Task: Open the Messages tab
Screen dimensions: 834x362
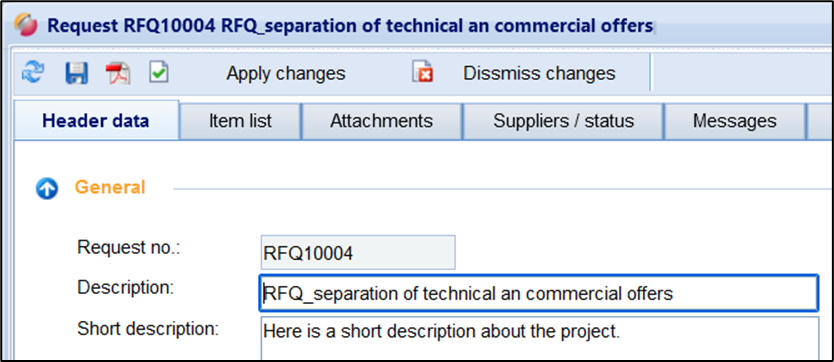Action: tap(735, 121)
